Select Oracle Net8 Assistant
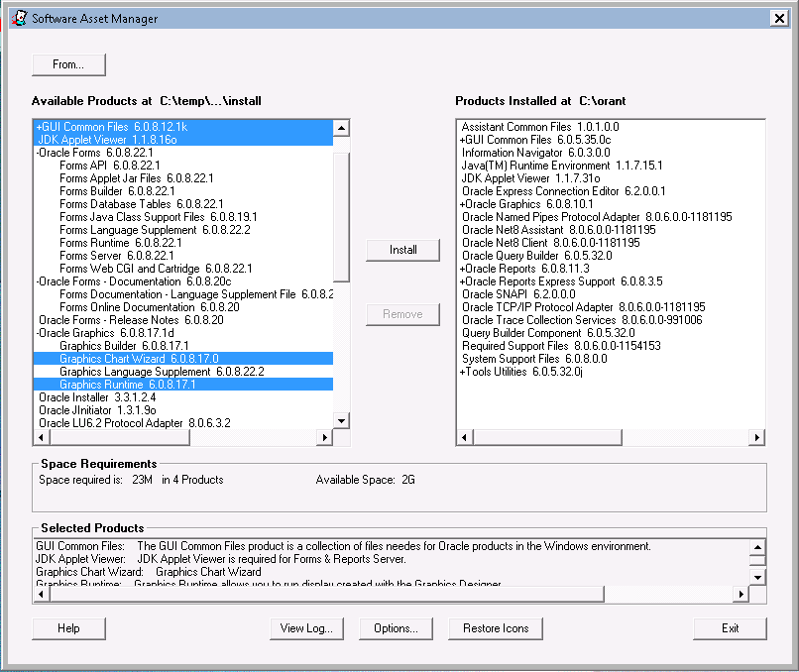 tap(558, 230)
